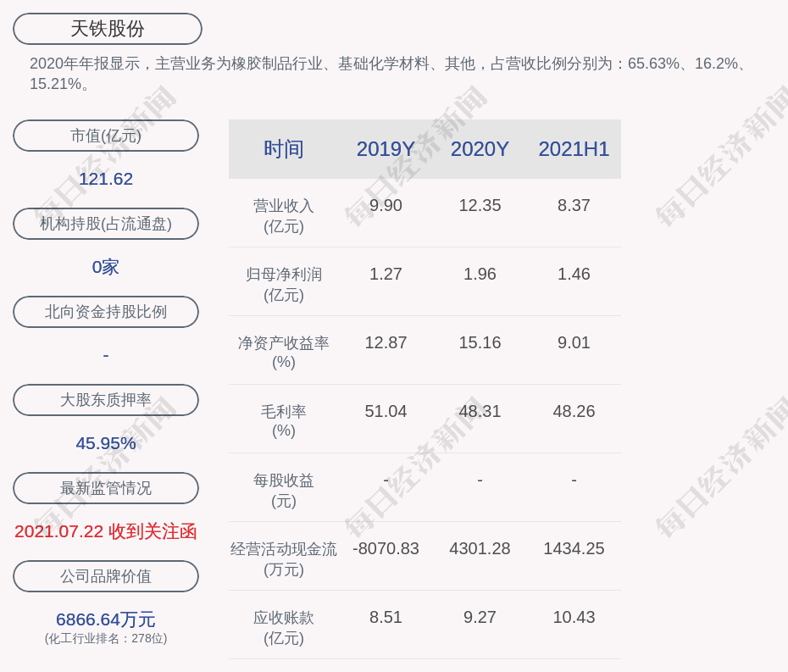Click the ranking note 化工行业排名：278位
The height and width of the screenshot is (672, 788).
[106, 638]
